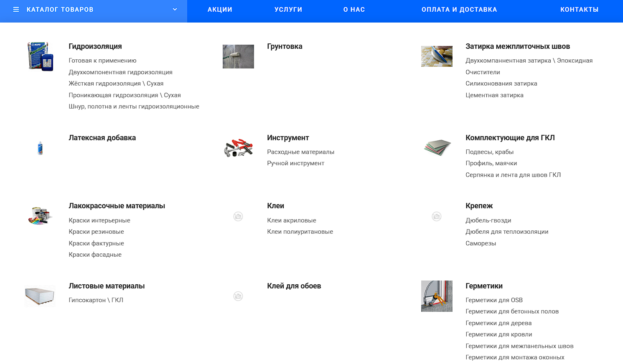Open Дюбеля для теплоизоляции subcategory

pos(507,232)
